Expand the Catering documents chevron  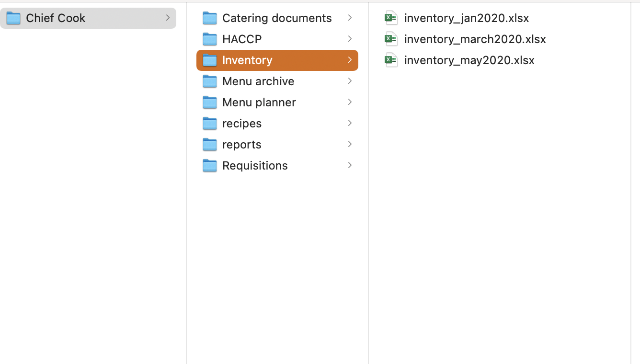click(350, 18)
